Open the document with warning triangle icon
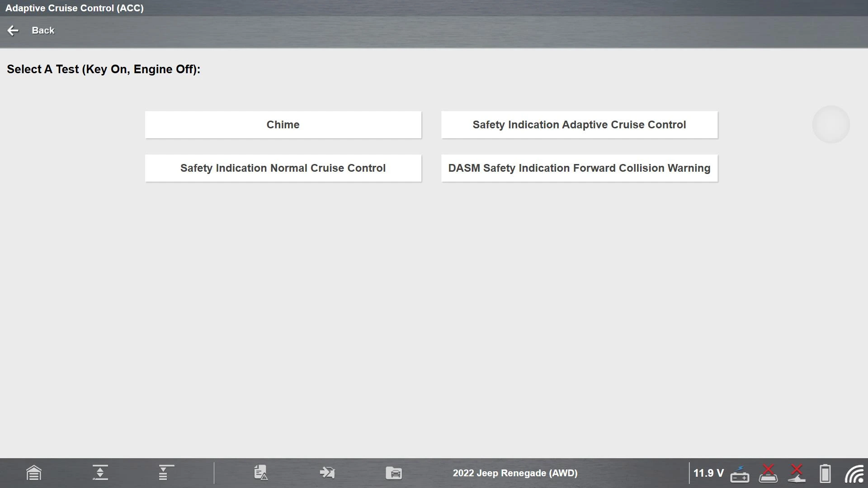 pos(261,473)
